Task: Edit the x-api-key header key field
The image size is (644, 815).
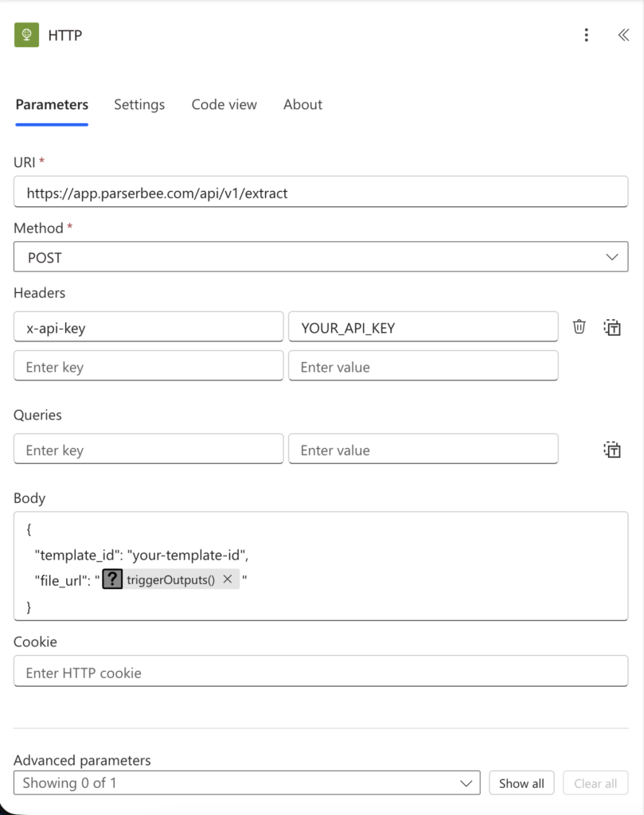Action: pyautogui.click(x=149, y=327)
